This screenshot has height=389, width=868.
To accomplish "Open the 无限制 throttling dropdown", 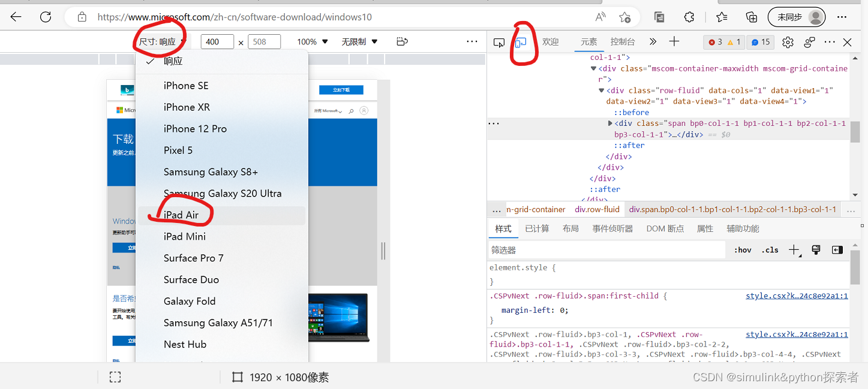I will coord(359,42).
